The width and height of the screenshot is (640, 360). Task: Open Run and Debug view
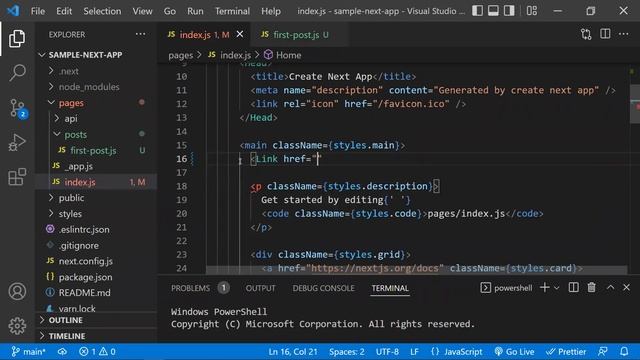coord(17,142)
